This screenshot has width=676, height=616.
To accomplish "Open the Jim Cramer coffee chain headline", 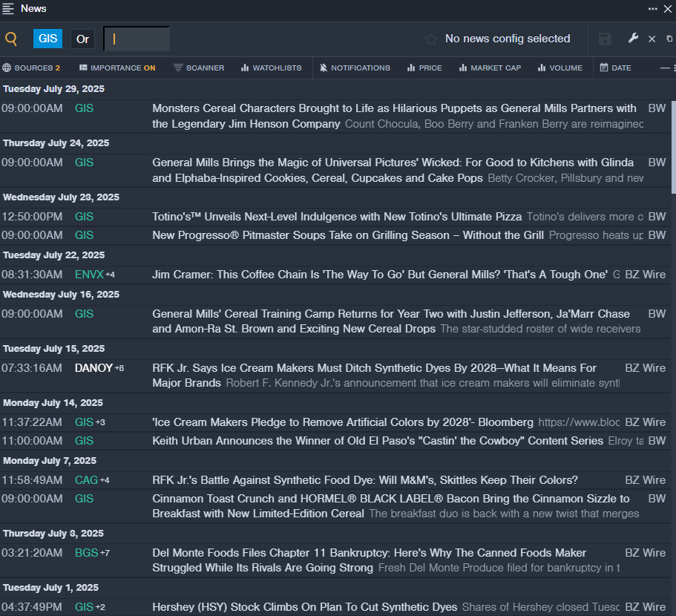I will pyautogui.click(x=380, y=275).
